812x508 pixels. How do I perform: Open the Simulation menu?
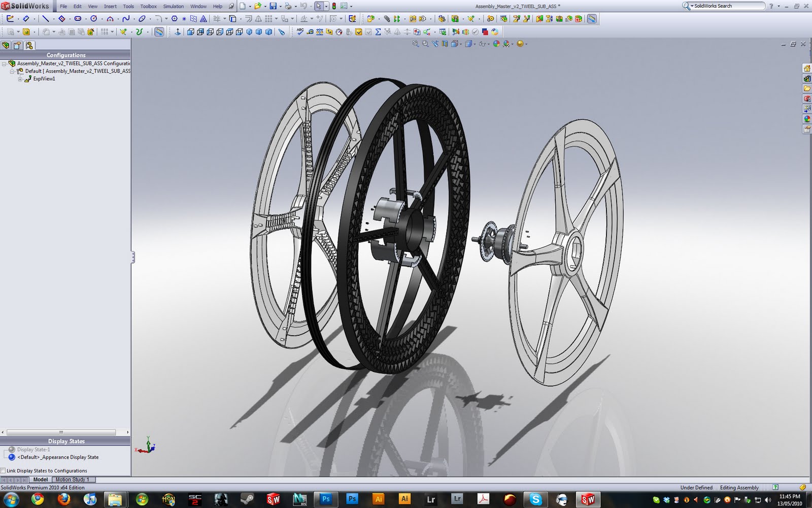tap(173, 6)
